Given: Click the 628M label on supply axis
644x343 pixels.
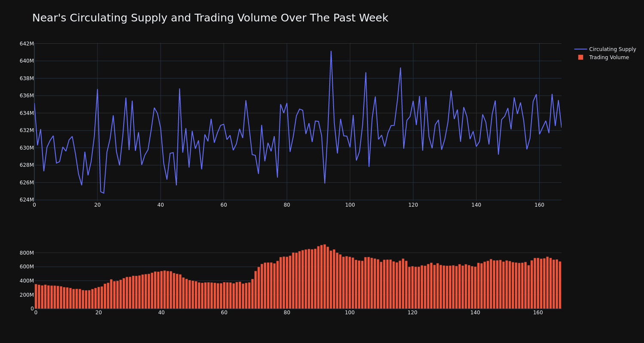Looking at the screenshot, I should [27, 165].
